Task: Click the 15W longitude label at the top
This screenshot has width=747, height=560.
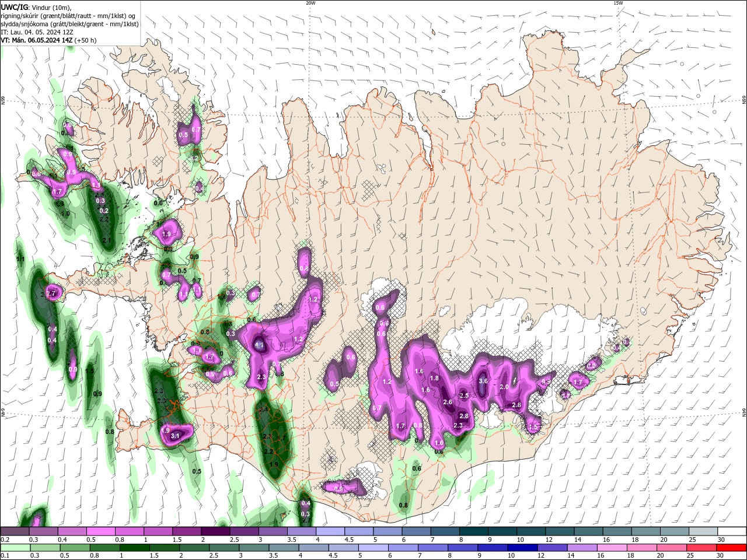Action: coord(618,3)
